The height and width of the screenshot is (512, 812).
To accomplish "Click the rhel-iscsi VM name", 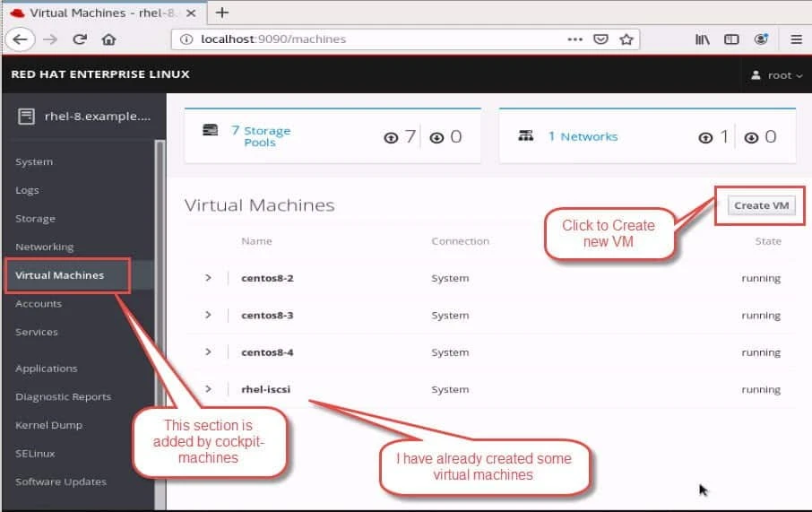I will coord(265,389).
